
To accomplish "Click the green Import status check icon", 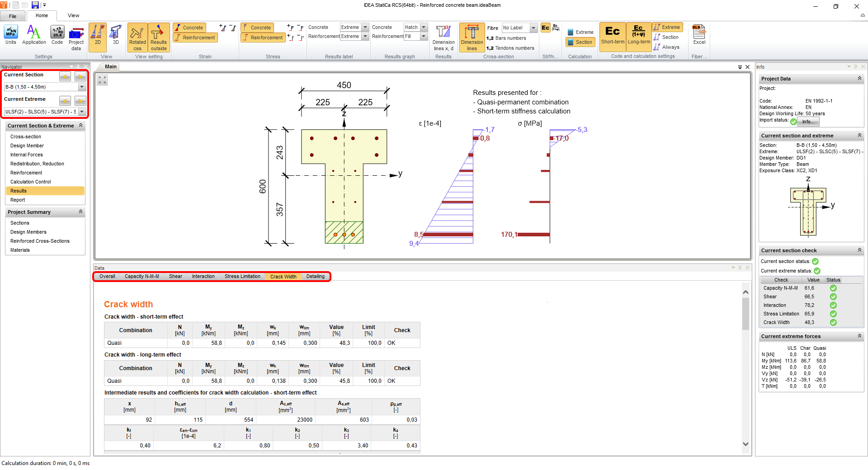I will coord(793,122).
